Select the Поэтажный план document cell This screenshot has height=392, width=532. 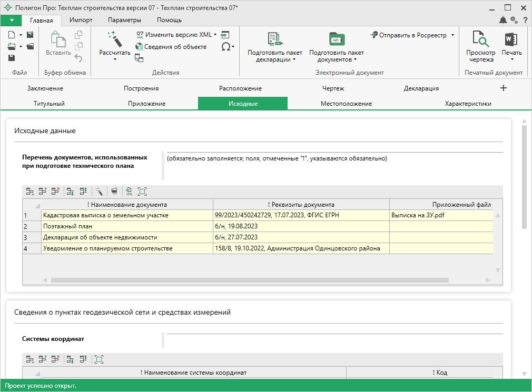pyautogui.click(x=126, y=226)
